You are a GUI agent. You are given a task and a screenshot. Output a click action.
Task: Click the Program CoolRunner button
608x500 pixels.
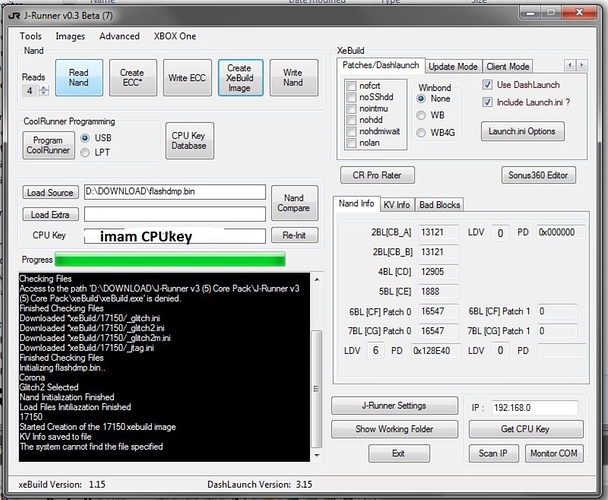click(x=48, y=145)
